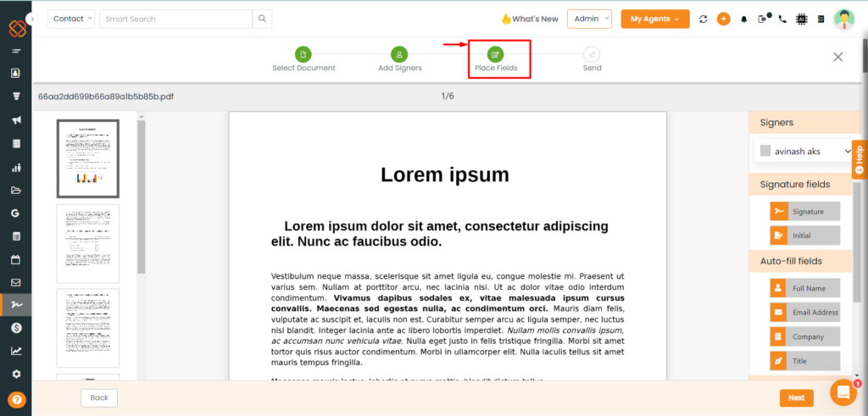The width and height of the screenshot is (868, 416).
Task: Focus the Smart Search input field
Action: (176, 19)
